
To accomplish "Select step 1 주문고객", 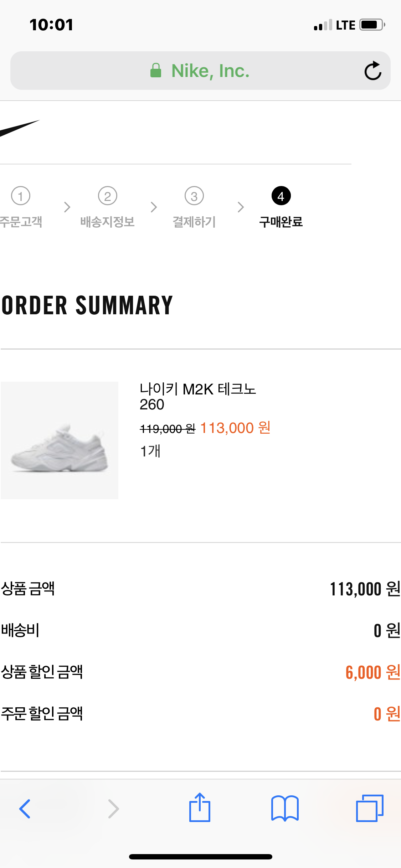I will click(21, 207).
